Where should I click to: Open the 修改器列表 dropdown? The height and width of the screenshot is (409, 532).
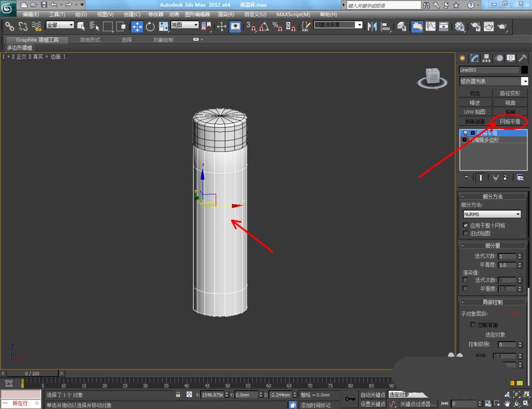[x=525, y=81]
